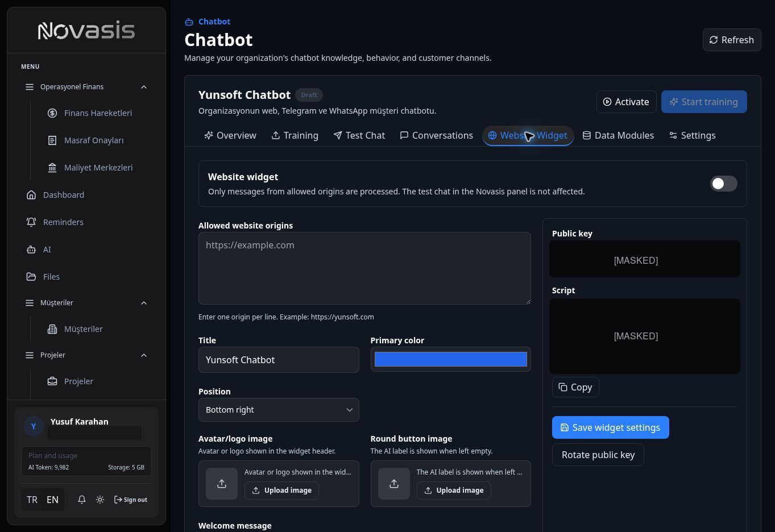Open the Position dropdown
The width and height of the screenshot is (775, 532).
(x=279, y=410)
